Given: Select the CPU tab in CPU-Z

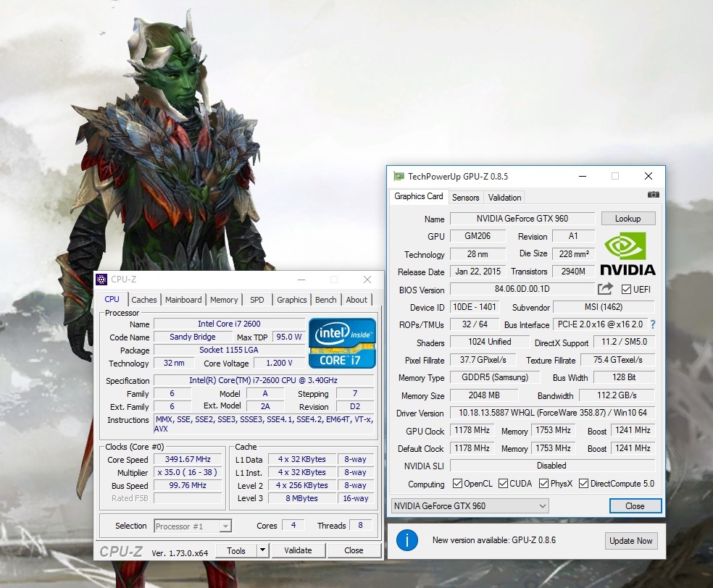Looking at the screenshot, I should pos(112,299).
